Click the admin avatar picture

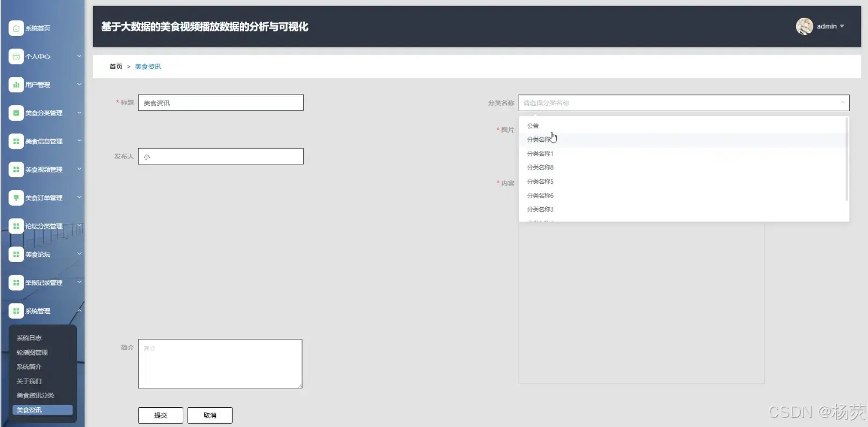coord(804,26)
